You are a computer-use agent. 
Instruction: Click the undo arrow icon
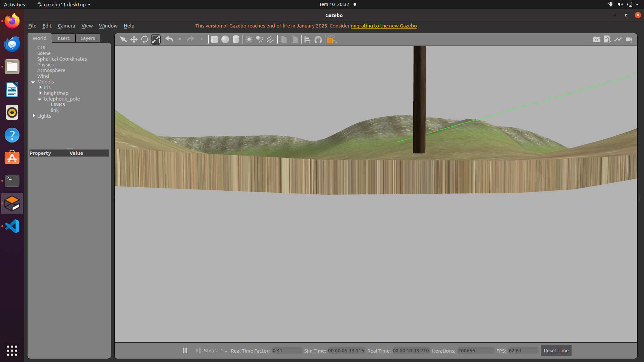tap(169, 40)
